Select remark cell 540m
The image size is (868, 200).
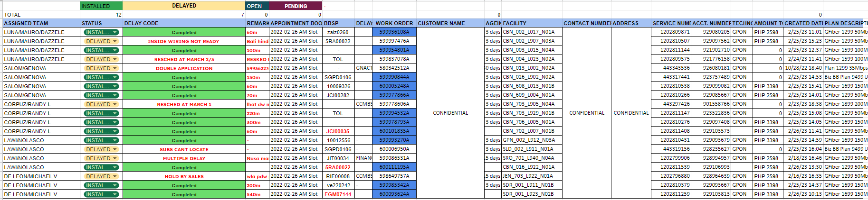[257, 194]
